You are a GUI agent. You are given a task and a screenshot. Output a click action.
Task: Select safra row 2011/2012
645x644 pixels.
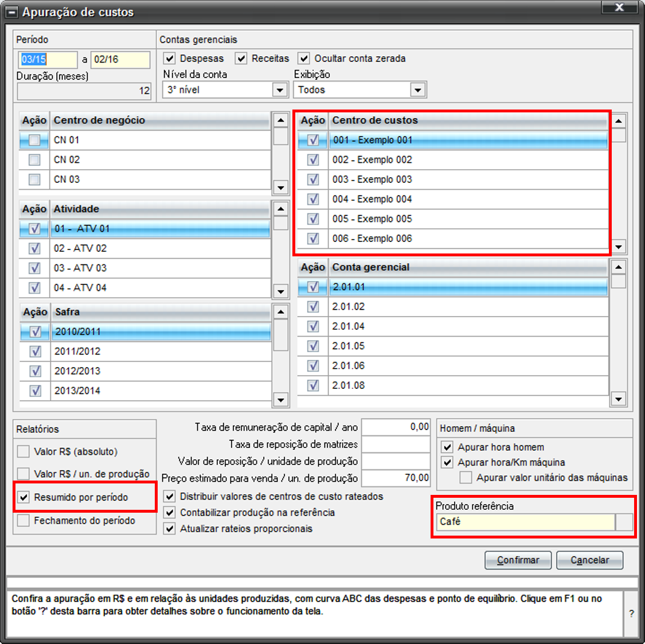(145, 352)
